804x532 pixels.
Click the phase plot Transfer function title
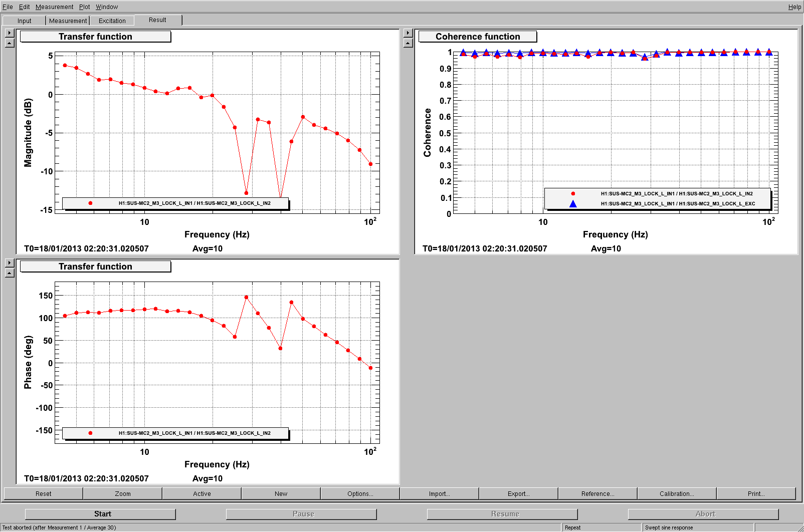(95, 267)
